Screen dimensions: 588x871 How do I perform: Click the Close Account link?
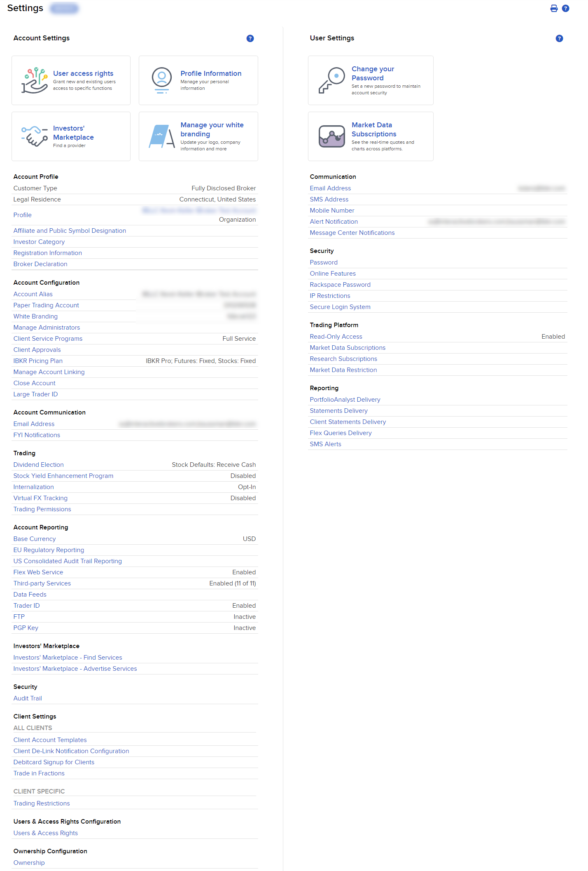(x=34, y=383)
